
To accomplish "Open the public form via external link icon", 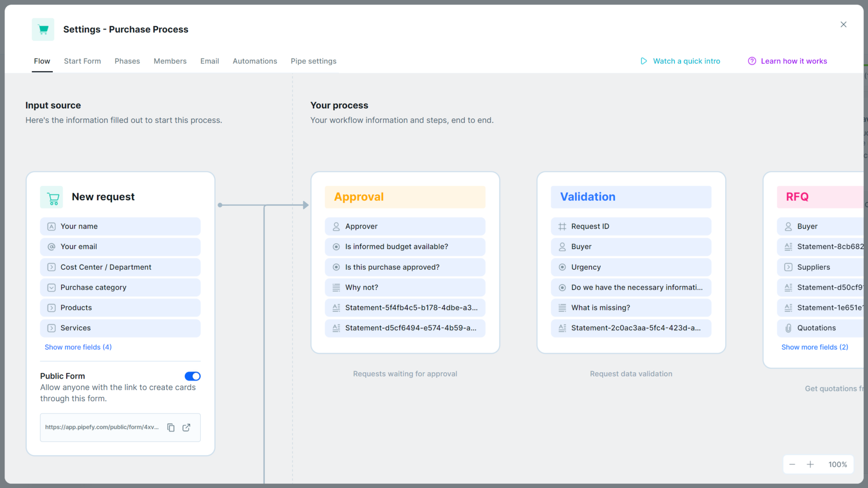I will (186, 427).
